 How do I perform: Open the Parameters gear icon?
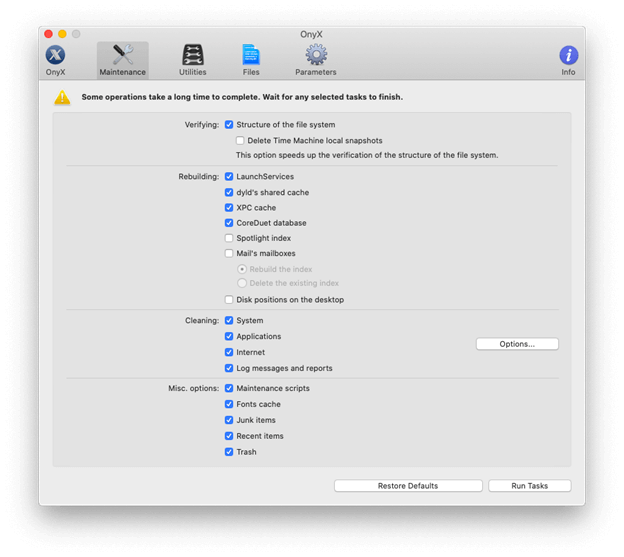coord(316,55)
